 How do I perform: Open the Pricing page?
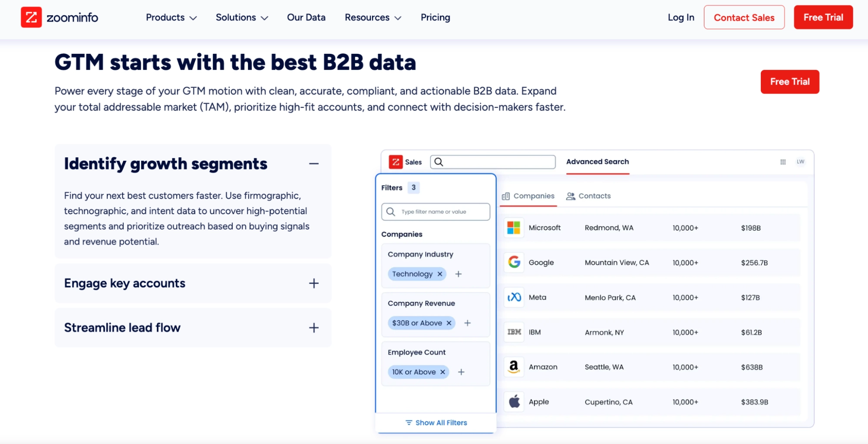point(435,17)
